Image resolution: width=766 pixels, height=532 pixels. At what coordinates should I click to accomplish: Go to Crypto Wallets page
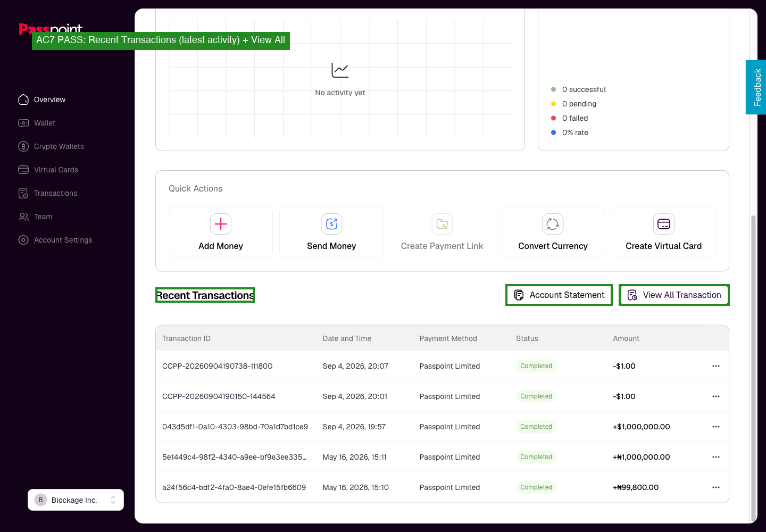click(59, 146)
